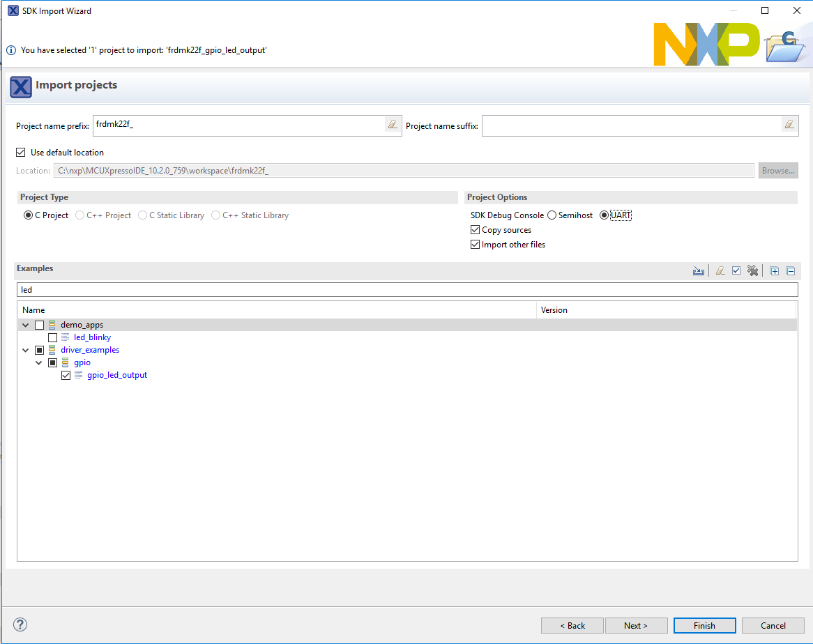Click the deselect-all double-X icon
The image size is (813, 644).
pos(752,270)
